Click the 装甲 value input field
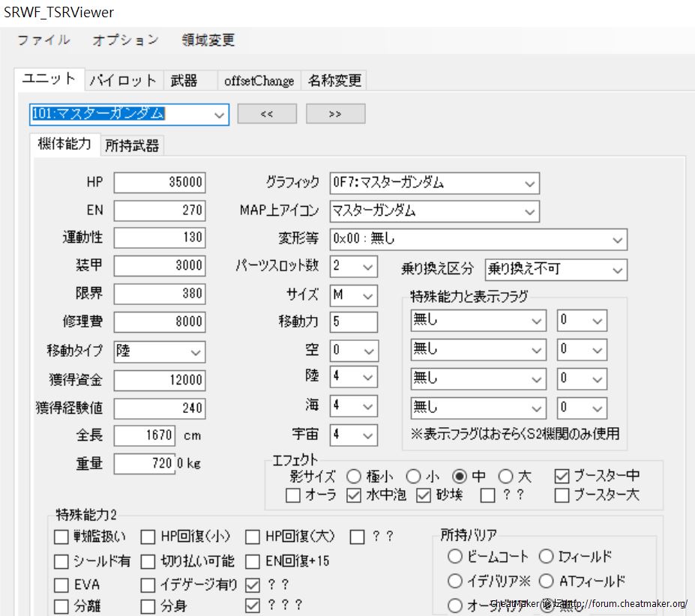The height and width of the screenshot is (616, 695). pos(159,265)
